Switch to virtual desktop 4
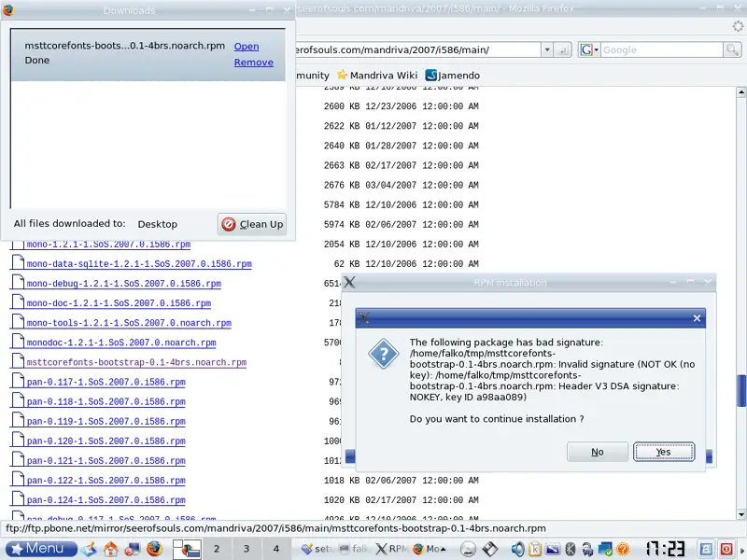The width and height of the screenshot is (747, 560). 275,549
